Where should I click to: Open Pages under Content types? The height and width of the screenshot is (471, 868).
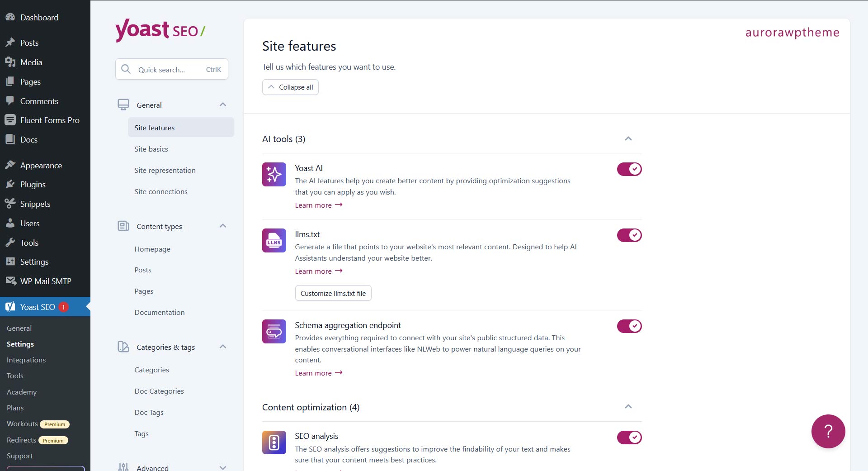tap(144, 291)
